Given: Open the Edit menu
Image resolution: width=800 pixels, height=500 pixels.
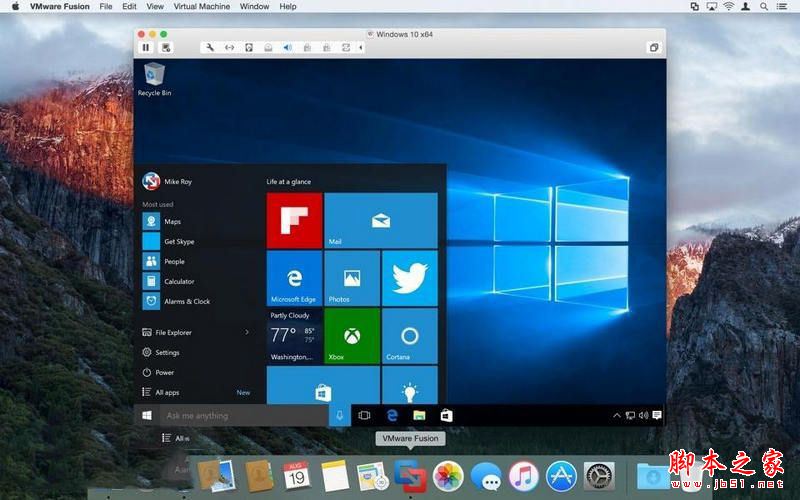Looking at the screenshot, I should click(x=129, y=6).
